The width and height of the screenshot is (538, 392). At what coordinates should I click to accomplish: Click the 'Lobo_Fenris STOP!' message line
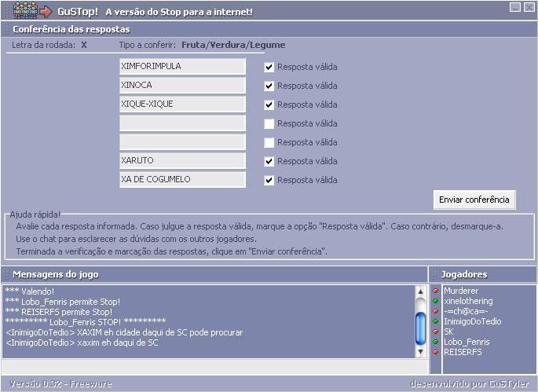[86, 322]
